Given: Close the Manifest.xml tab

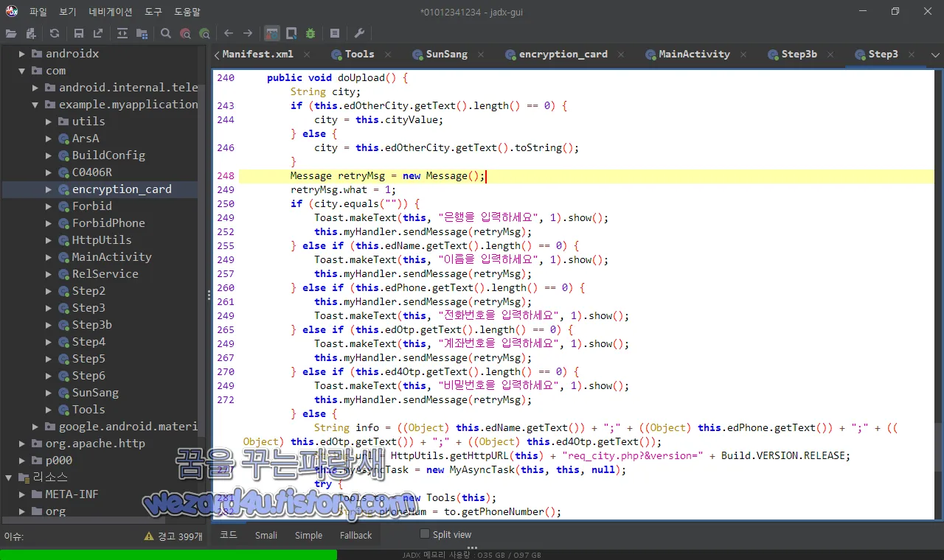Looking at the screenshot, I should (307, 55).
